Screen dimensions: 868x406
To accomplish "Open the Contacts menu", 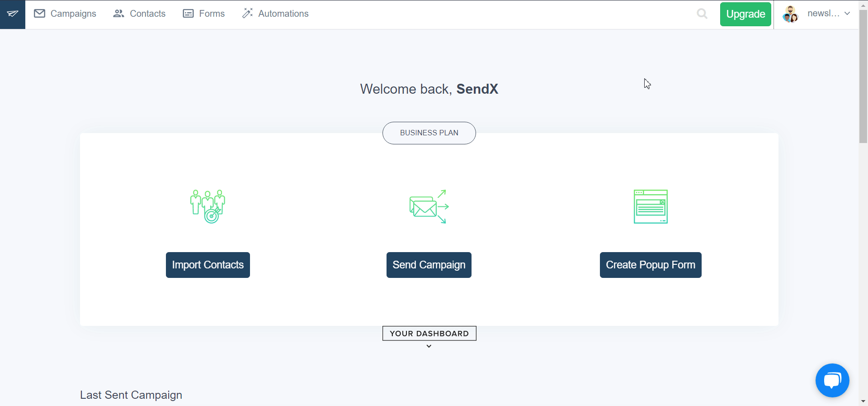I will coord(139,14).
